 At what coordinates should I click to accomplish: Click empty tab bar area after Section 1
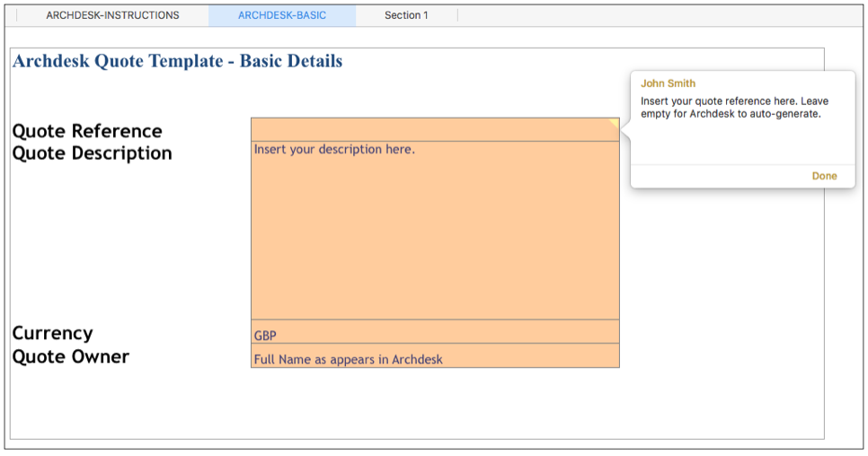tap(659, 15)
